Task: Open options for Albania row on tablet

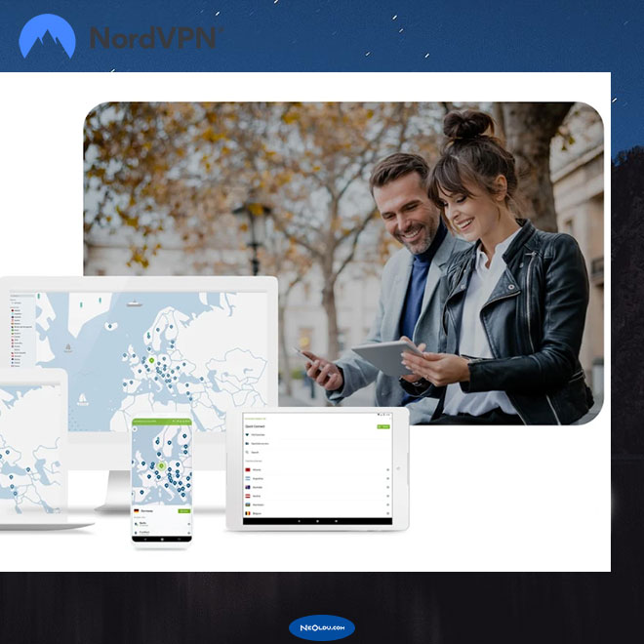Action: [387, 469]
